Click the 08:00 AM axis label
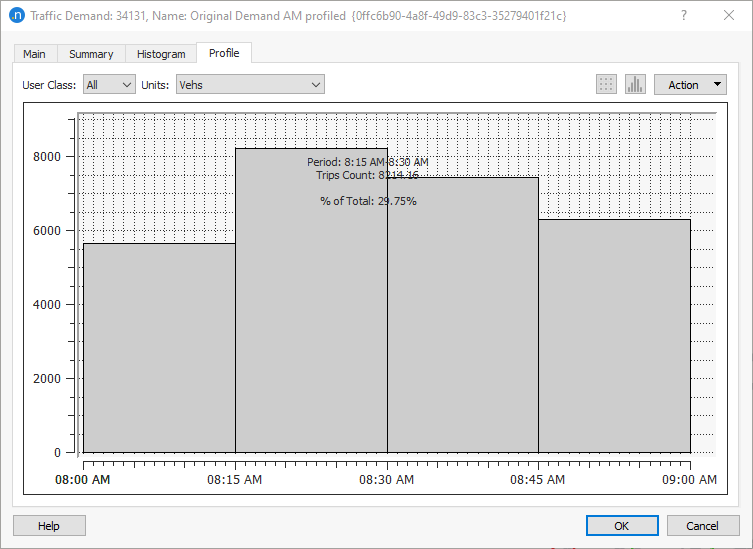The height and width of the screenshot is (549, 753). pos(83,479)
